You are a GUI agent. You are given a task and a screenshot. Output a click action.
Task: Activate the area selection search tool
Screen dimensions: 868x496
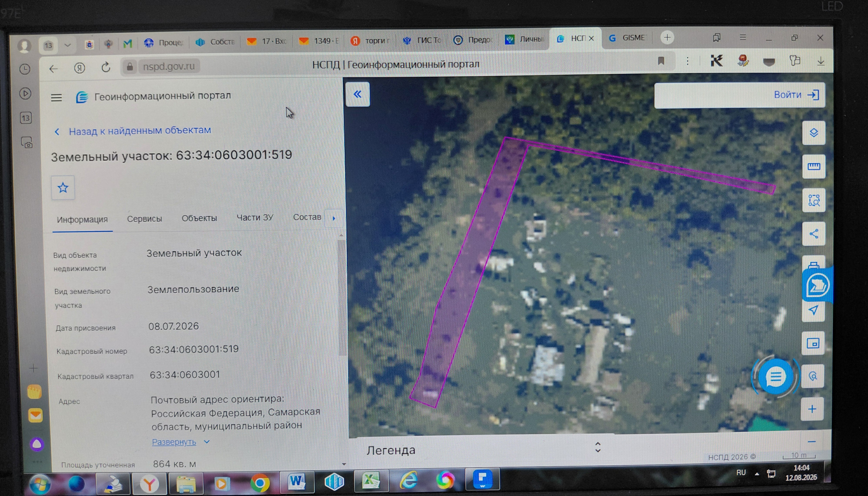point(813,200)
